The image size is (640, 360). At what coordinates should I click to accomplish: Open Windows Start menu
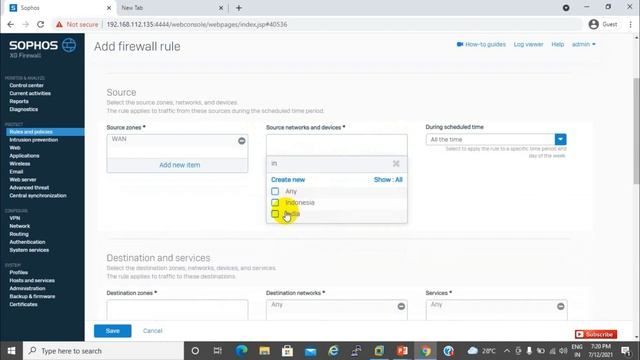(11, 351)
